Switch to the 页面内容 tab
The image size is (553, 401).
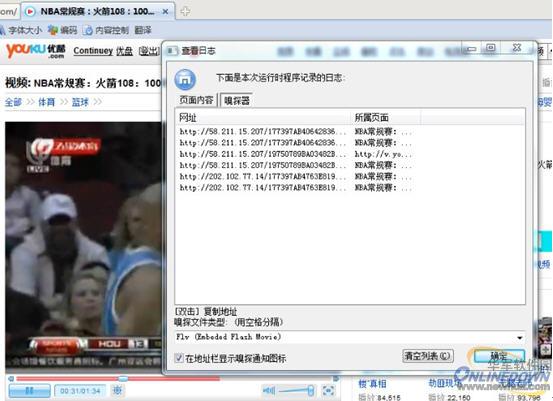click(196, 100)
